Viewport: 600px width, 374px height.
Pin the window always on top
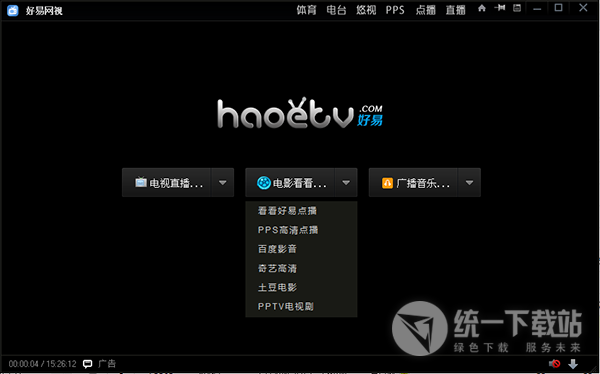click(x=499, y=8)
